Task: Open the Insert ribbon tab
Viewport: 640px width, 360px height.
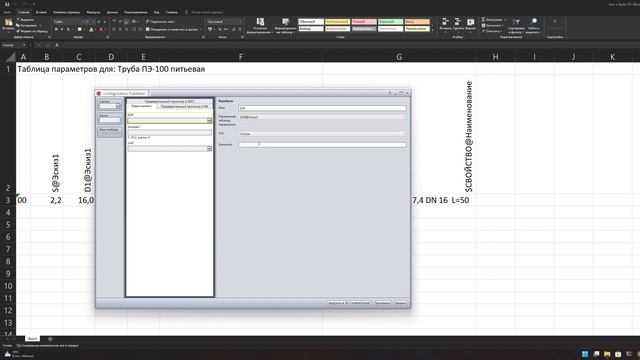Action: click(41, 12)
